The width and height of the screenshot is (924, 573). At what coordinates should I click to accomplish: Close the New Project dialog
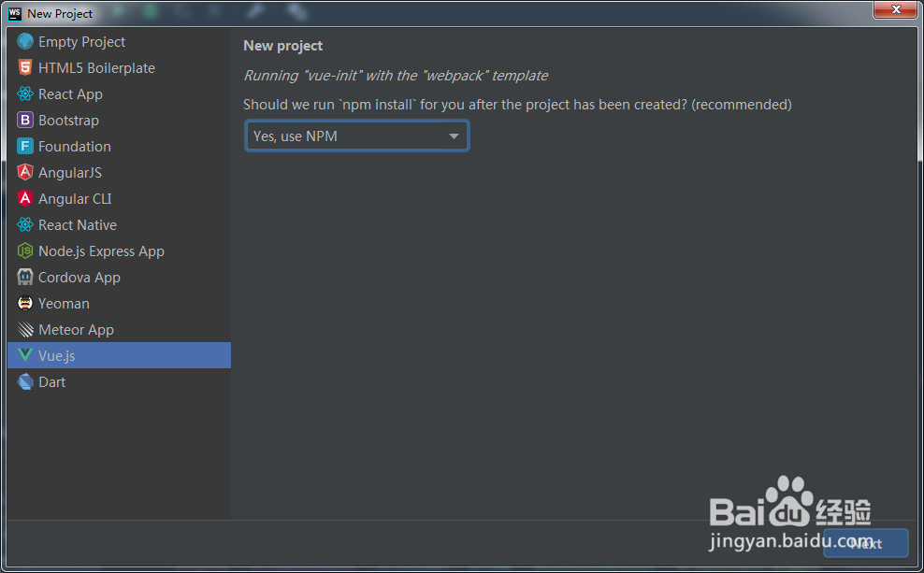click(895, 9)
